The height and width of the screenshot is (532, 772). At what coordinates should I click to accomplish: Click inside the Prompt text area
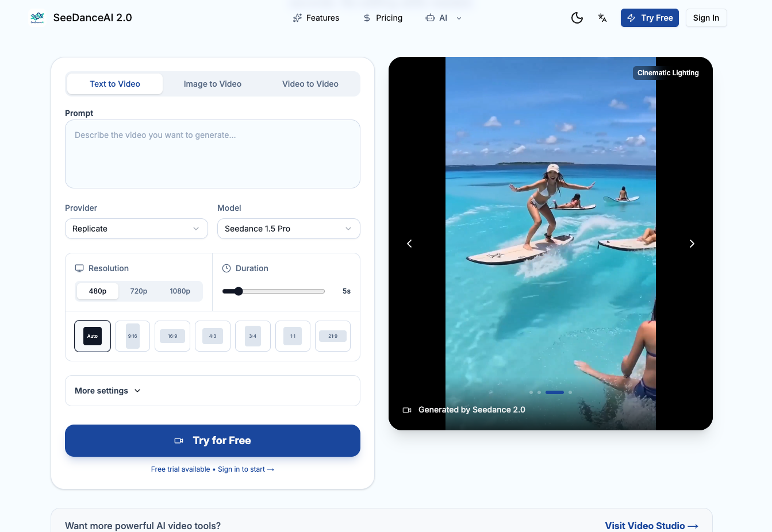212,153
